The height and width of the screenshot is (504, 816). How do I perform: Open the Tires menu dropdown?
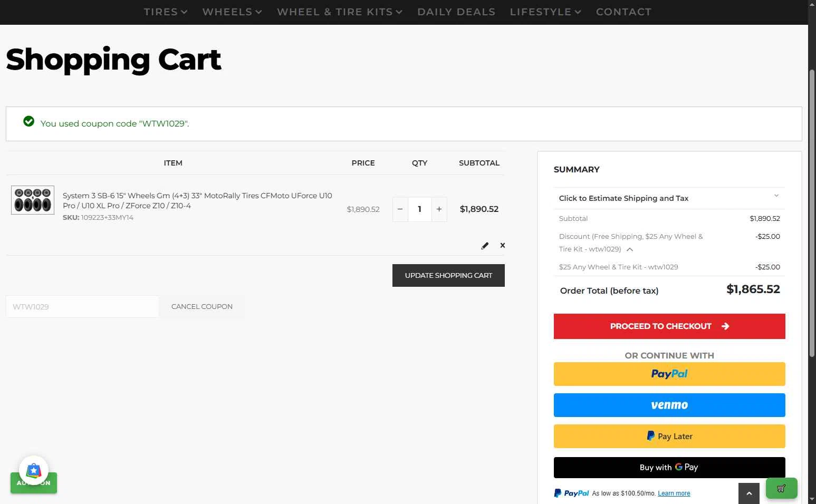(x=166, y=12)
